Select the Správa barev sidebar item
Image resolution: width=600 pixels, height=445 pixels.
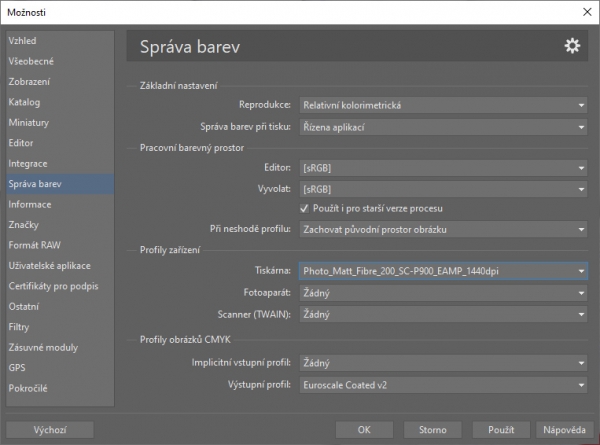60,184
